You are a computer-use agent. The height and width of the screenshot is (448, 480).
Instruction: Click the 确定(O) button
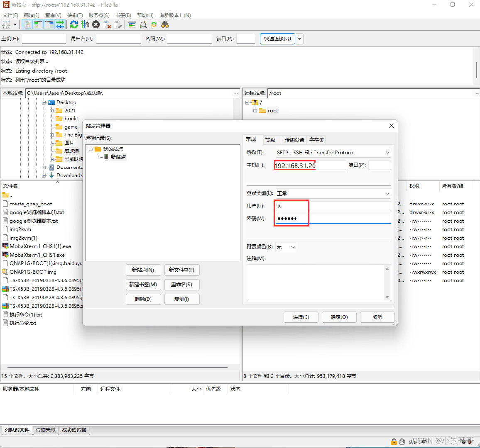pyautogui.click(x=339, y=317)
